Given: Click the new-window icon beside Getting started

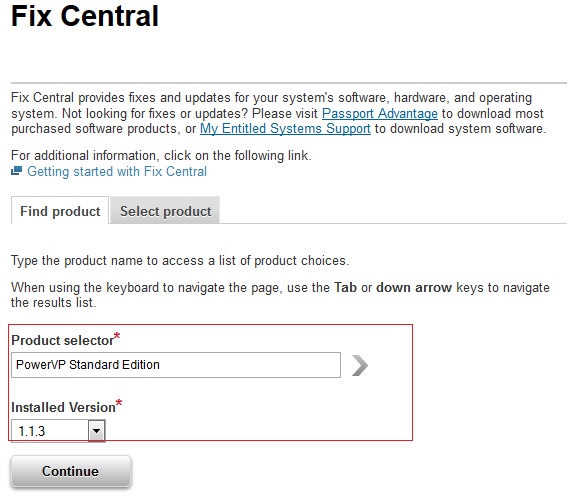Looking at the screenshot, I should (x=16, y=171).
